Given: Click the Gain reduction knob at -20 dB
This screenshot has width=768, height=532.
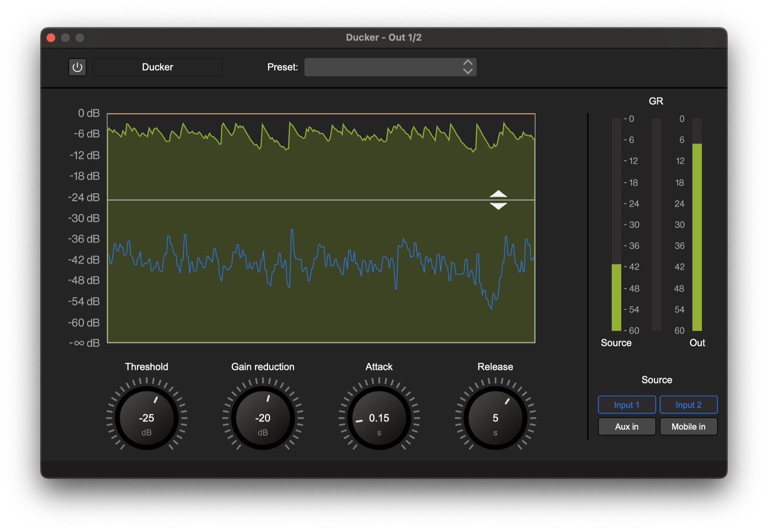Looking at the screenshot, I should [x=263, y=418].
